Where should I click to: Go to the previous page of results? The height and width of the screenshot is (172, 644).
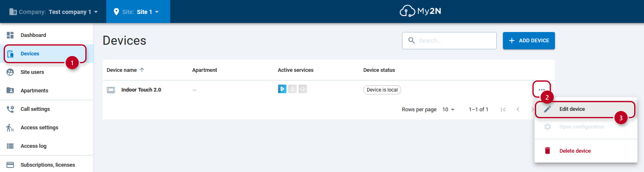(518, 110)
